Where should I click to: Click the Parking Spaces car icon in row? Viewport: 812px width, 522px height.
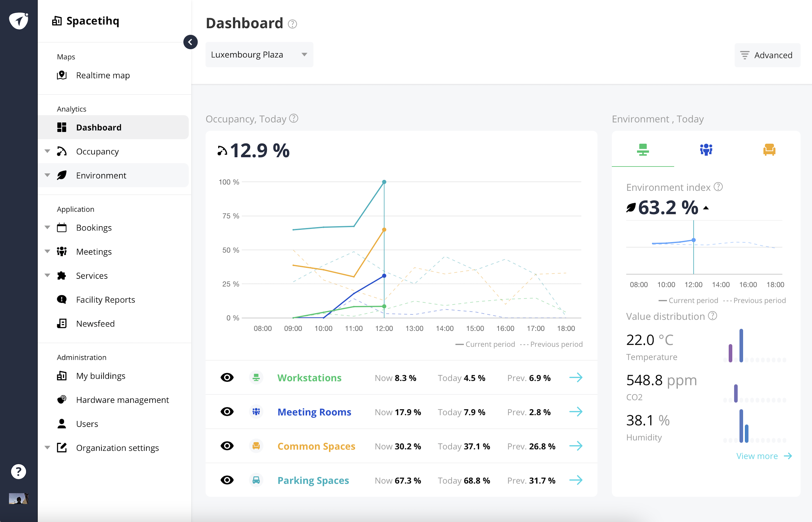coord(256,480)
